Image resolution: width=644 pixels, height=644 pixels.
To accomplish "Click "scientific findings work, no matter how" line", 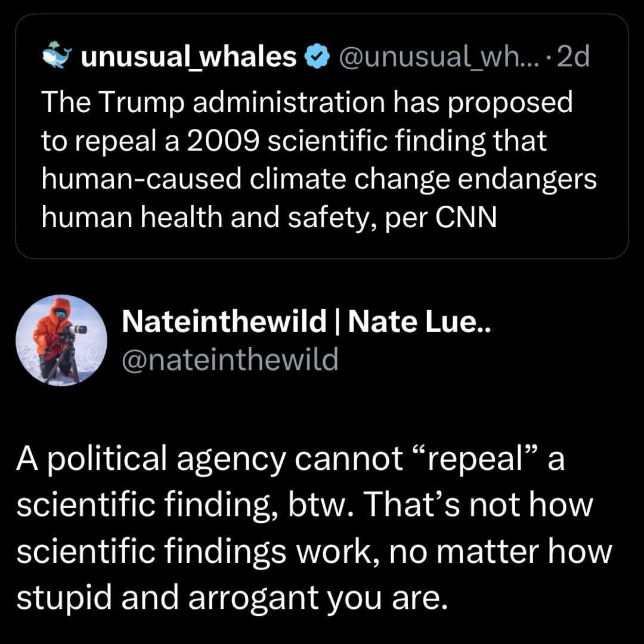I will coord(314,551).
